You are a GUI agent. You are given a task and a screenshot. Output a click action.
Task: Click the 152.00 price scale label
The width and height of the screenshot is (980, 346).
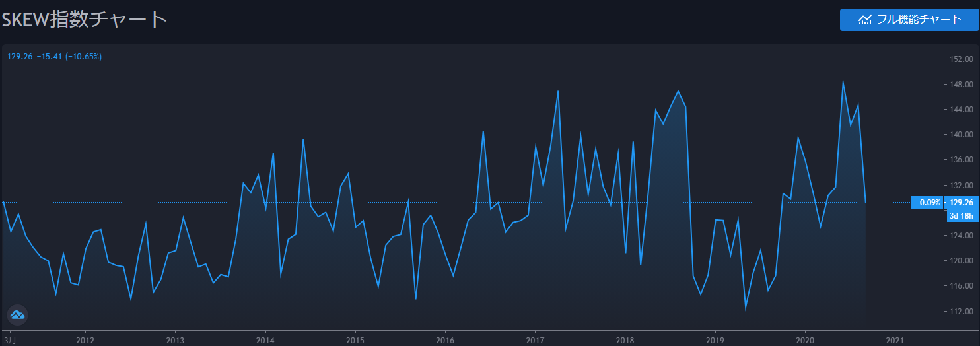[x=962, y=59]
